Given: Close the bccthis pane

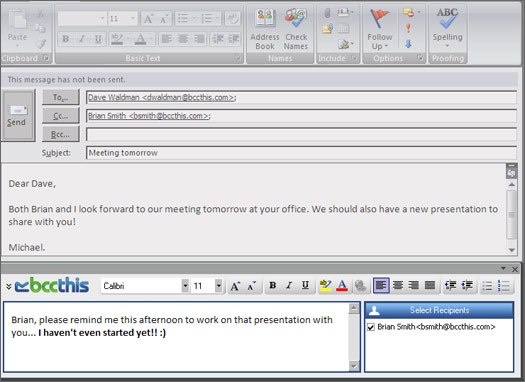Looking at the screenshot, I should pyautogui.click(x=515, y=269).
